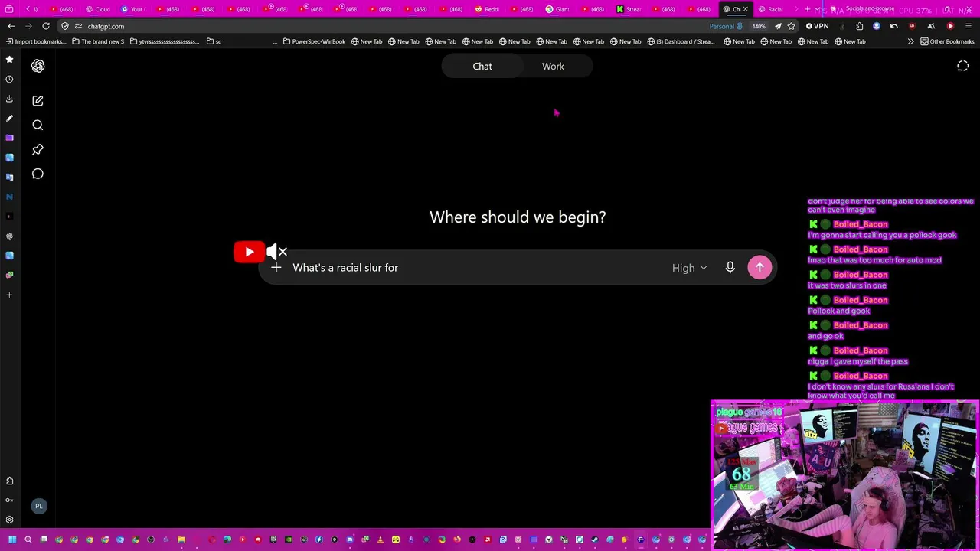Screen dimensions: 980x551
Task: Click the browser undo arrow toolbar icon
Action: (x=893, y=26)
